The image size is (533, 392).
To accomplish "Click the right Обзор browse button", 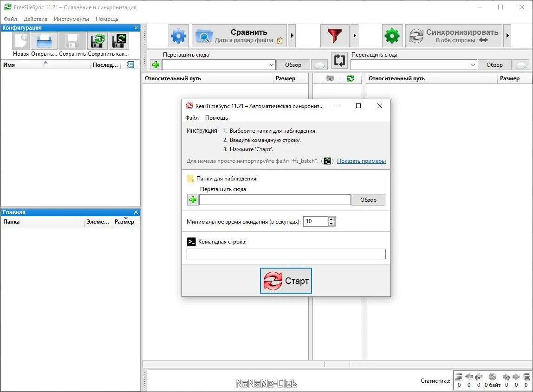I will click(494, 64).
